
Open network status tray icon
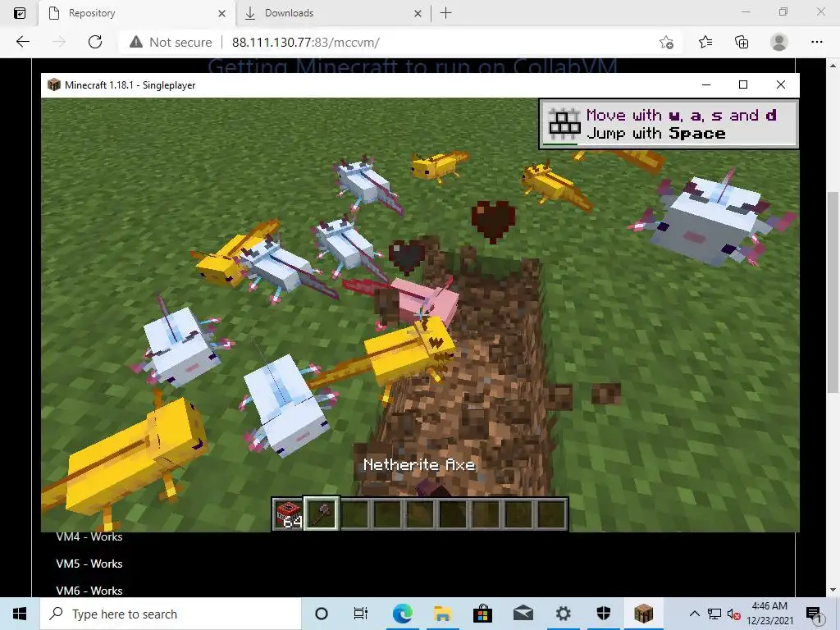714,614
